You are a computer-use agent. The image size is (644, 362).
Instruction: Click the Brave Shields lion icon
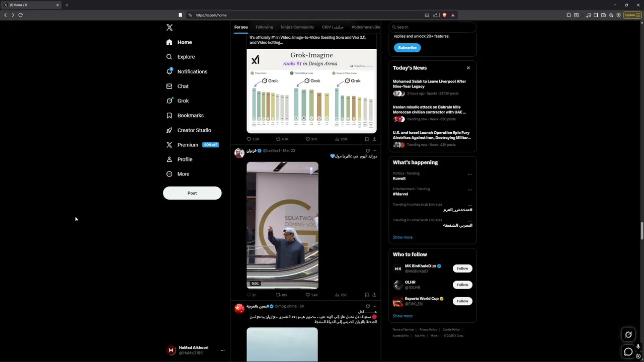[x=444, y=15]
